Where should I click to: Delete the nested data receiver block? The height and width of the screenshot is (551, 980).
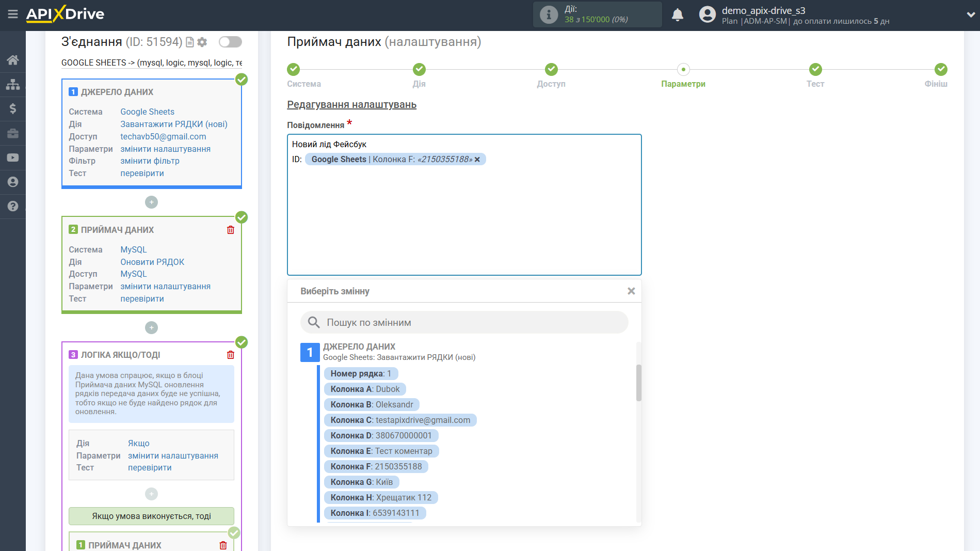[223, 545]
